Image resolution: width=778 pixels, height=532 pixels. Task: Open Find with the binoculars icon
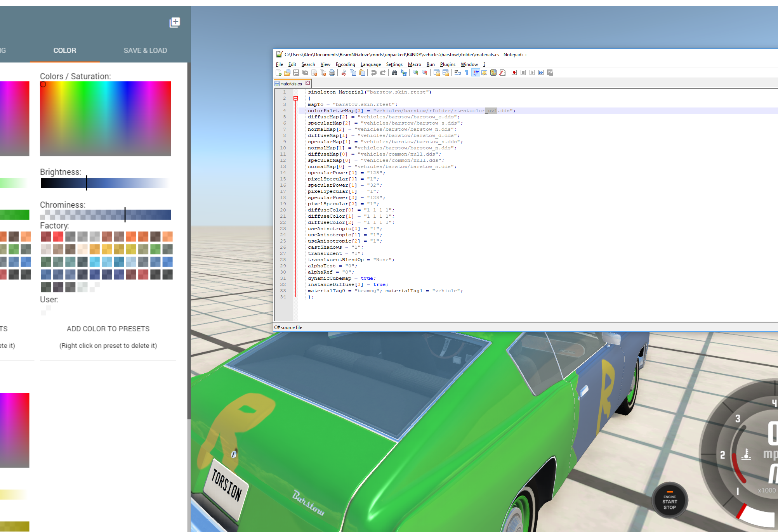(394, 73)
